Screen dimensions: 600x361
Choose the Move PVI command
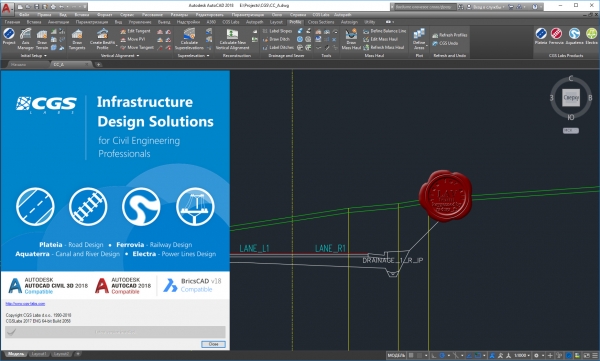point(133,39)
